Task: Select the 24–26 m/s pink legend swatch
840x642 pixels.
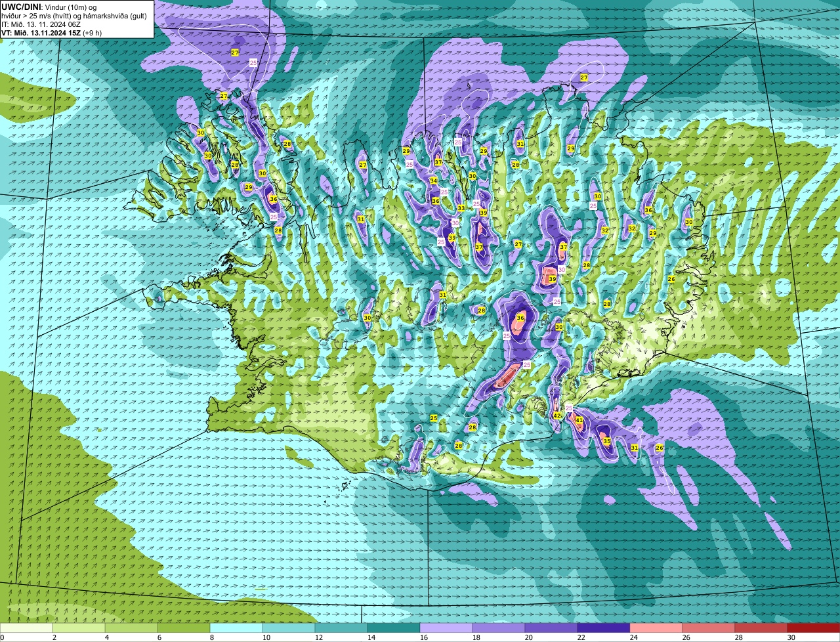Action: [x=656, y=628]
